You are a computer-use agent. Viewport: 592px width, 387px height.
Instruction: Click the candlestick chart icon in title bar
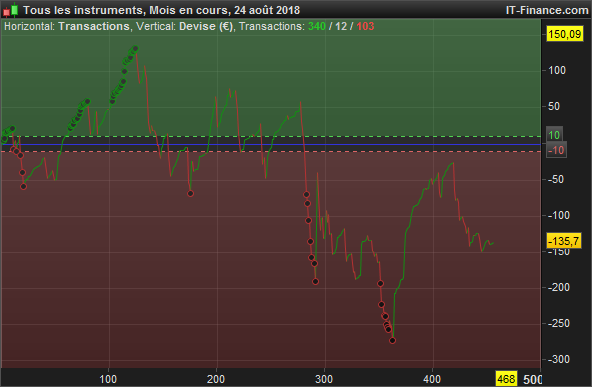point(11,10)
